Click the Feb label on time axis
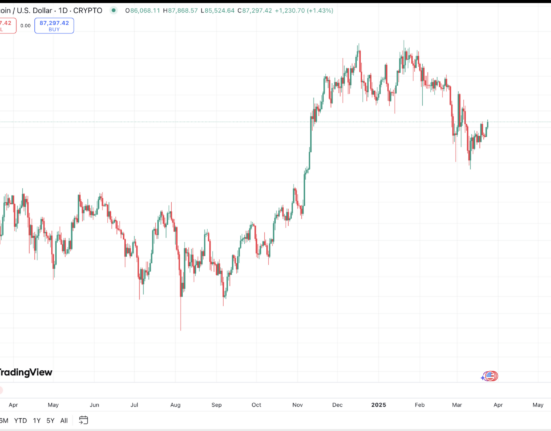Viewport: 551px width, 431px height. (420, 405)
